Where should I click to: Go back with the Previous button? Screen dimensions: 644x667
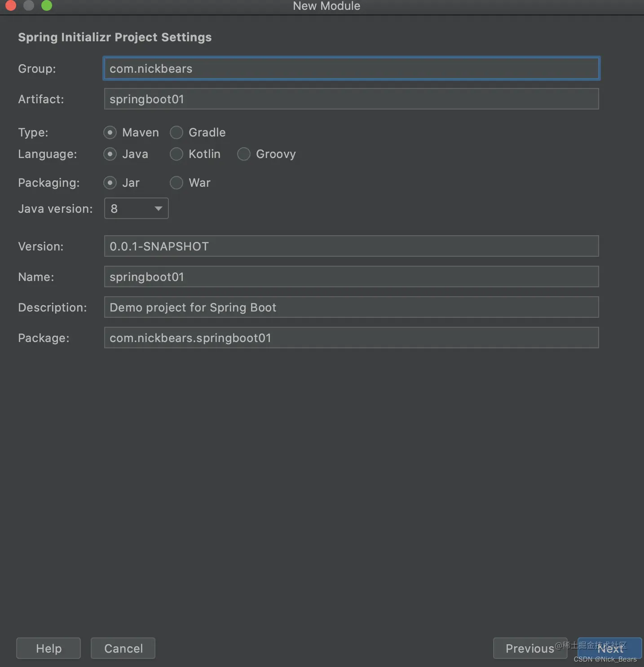coord(530,648)
